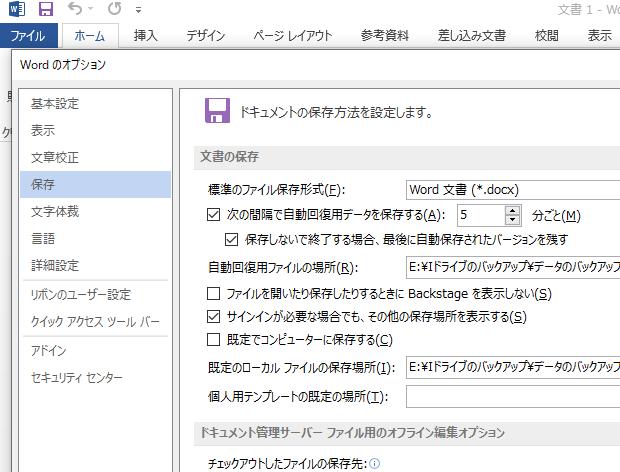
Task: Toggle 保存しないで終了する場合 checkbox
Action: pos(232,240)
